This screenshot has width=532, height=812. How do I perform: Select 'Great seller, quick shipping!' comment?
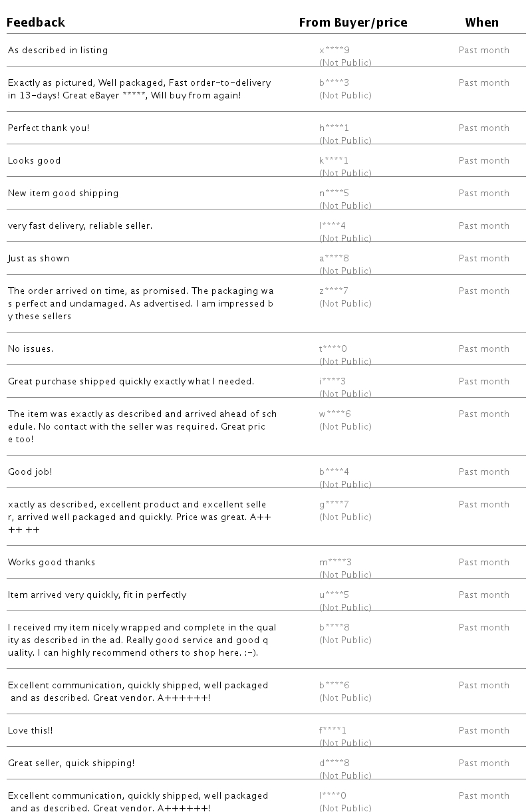[x=71, y=763]
